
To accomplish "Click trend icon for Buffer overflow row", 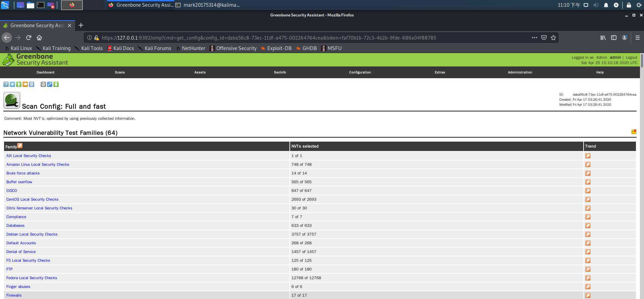I will click(x=588, y=182).
